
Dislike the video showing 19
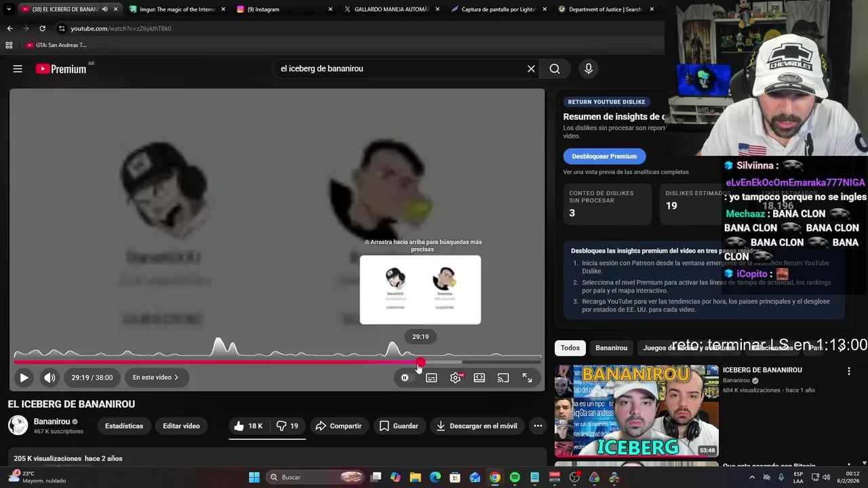click(288, 426)
